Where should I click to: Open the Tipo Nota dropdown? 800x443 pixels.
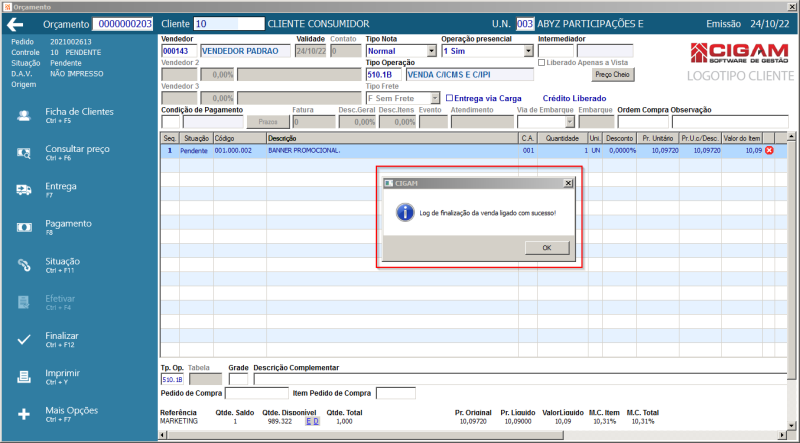pyautogui.click(x=432, y=51)
